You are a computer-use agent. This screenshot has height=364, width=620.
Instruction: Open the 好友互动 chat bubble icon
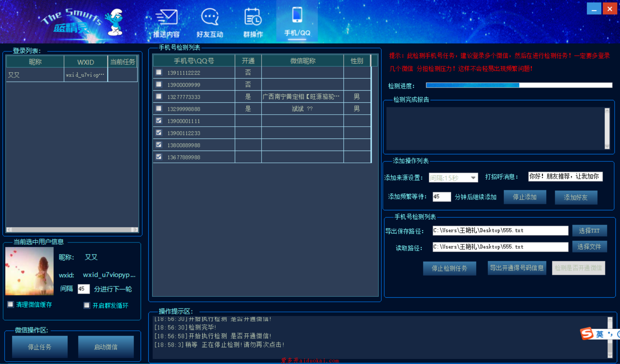[210, 18]
